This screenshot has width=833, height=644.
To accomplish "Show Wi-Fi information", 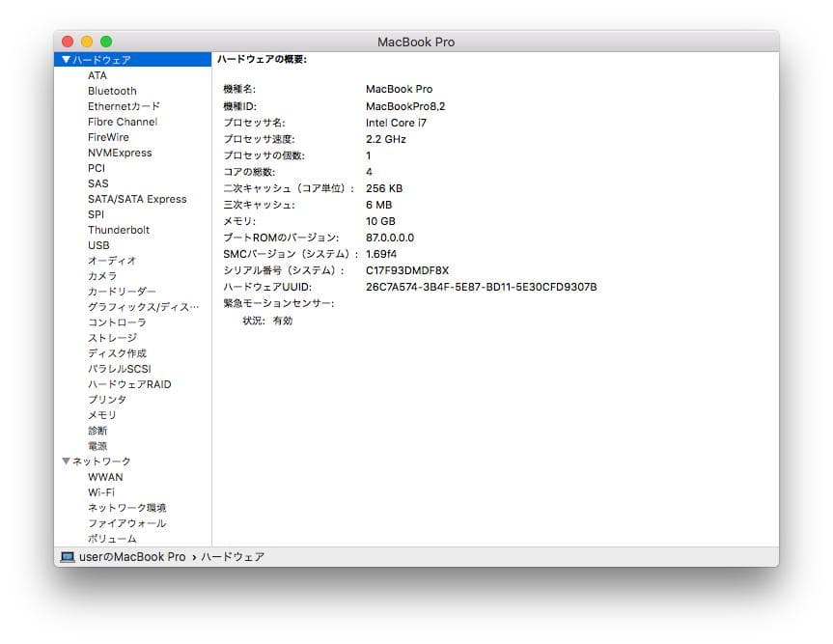I will [x=101, y=492].
